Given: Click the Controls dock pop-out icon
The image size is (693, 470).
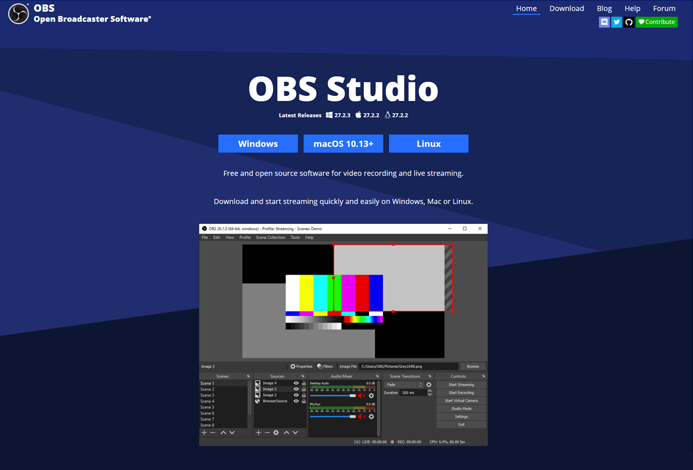Looking at the screenshot, I should 484,376.
